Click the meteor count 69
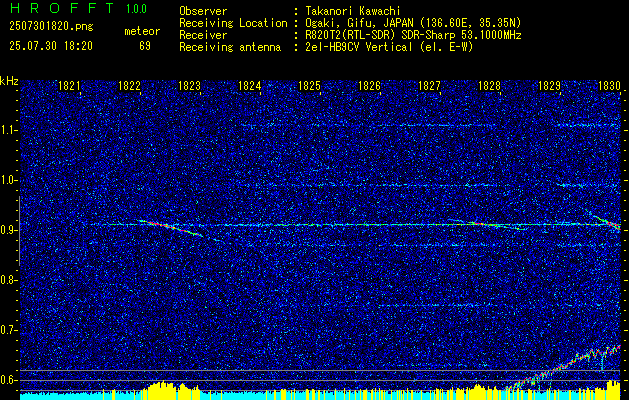 pyautogui.click(x=145, y=46)
